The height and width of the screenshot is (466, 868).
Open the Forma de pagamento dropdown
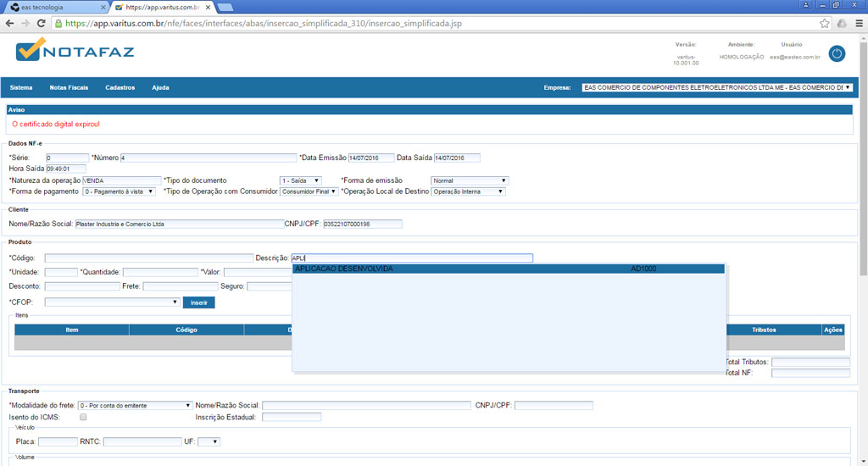pyautogui.click(x=119, y=191)
